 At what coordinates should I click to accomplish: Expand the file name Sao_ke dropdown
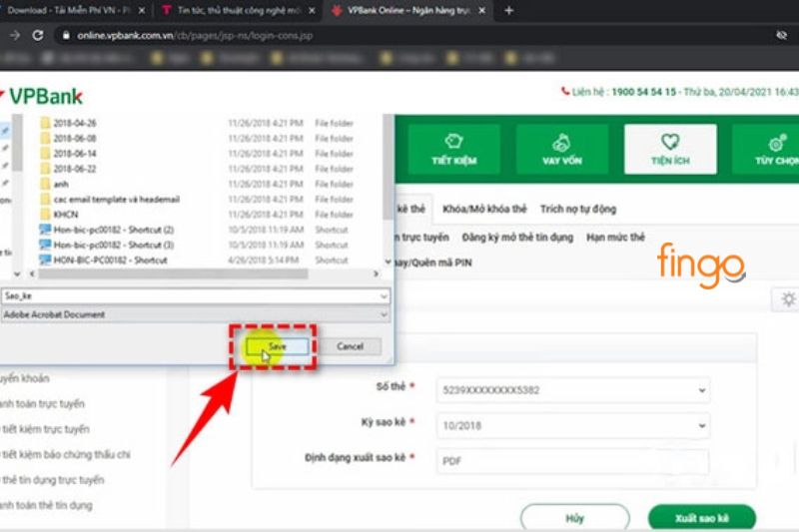384,296
